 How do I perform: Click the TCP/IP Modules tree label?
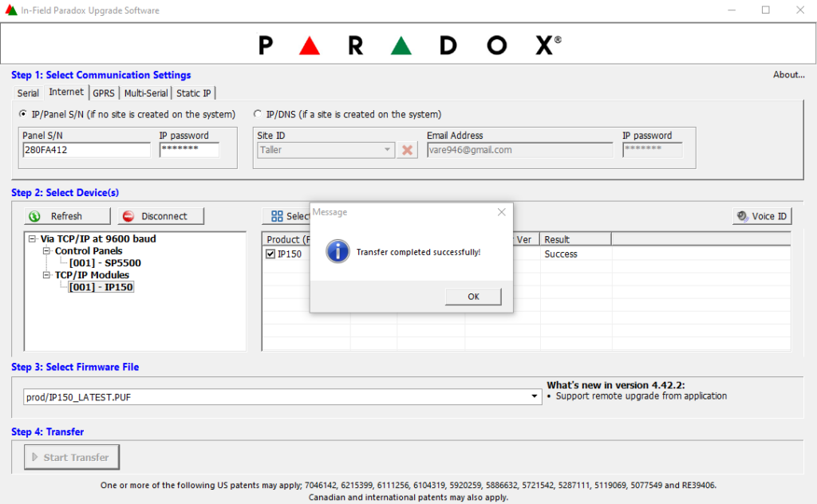[x=92, y=275]
